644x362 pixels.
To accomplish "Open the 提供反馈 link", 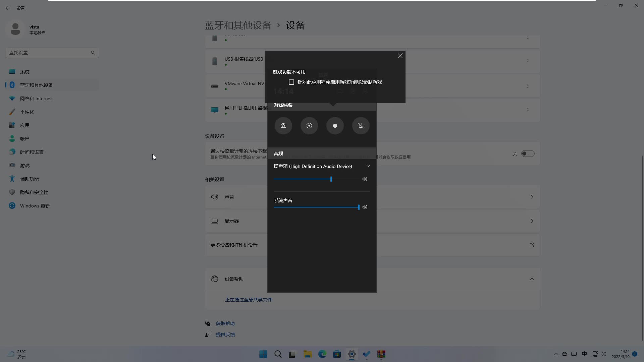I will (x=225, y=334).
